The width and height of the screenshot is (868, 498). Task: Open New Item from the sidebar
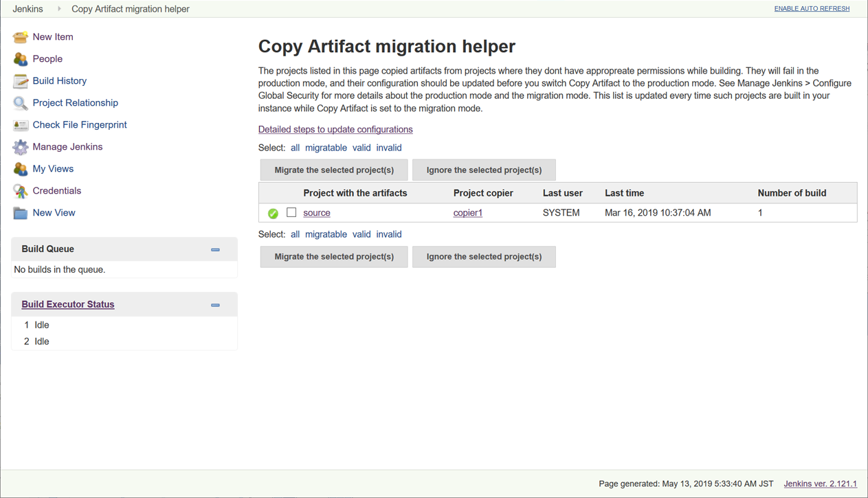point(53,37)
